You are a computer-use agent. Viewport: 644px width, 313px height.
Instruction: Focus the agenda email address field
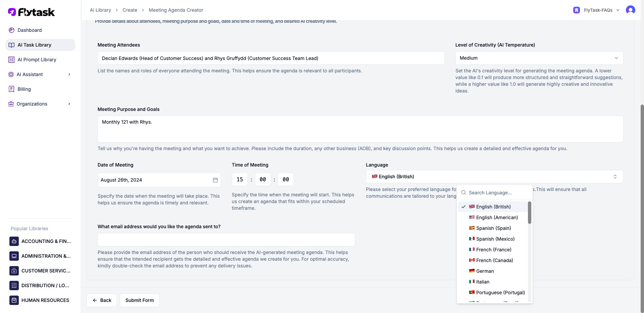pos(226,240)
